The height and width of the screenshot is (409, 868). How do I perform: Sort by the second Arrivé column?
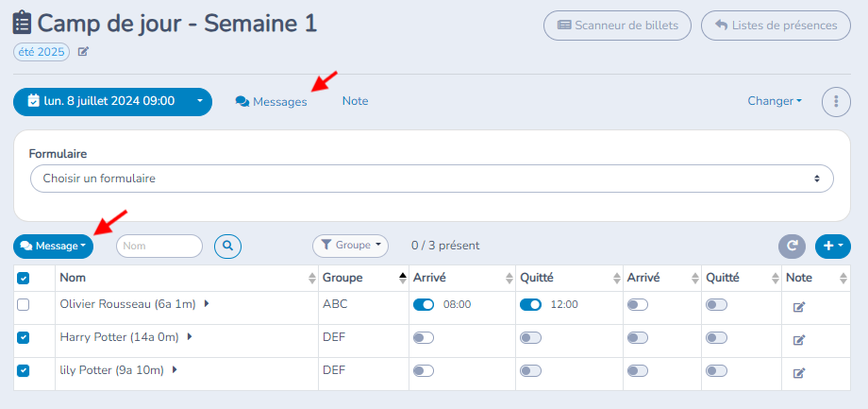pyautogui.click(x=696, y=279)
